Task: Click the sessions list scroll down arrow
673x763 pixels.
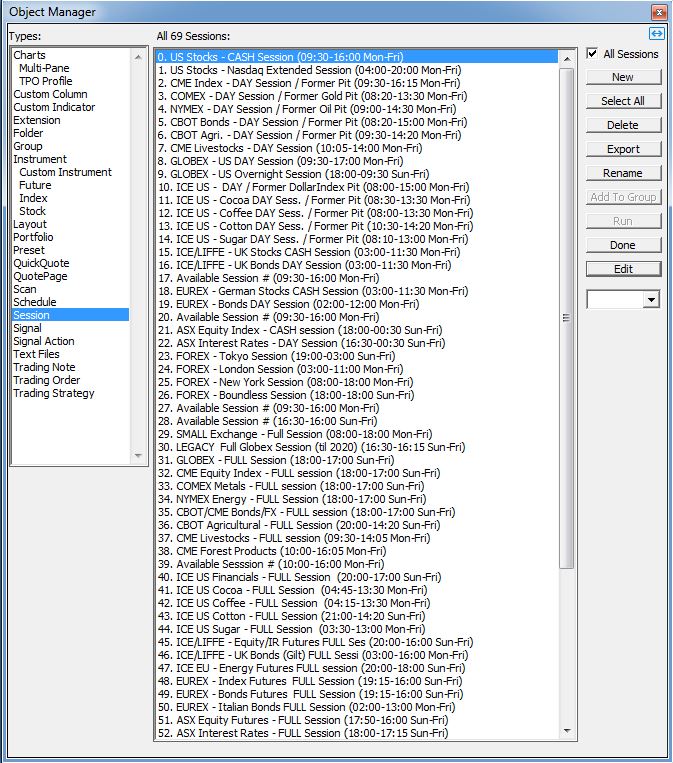Action: pos(566,730)
